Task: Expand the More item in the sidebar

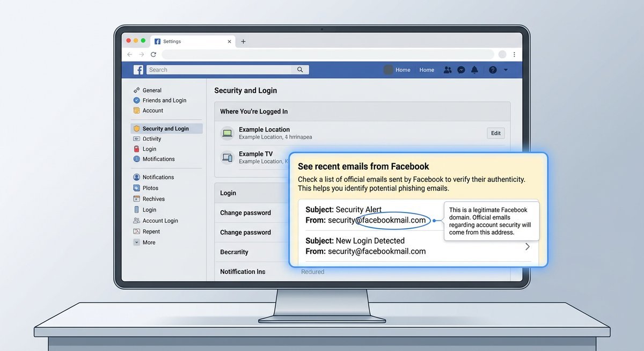Action: point(137,242)
